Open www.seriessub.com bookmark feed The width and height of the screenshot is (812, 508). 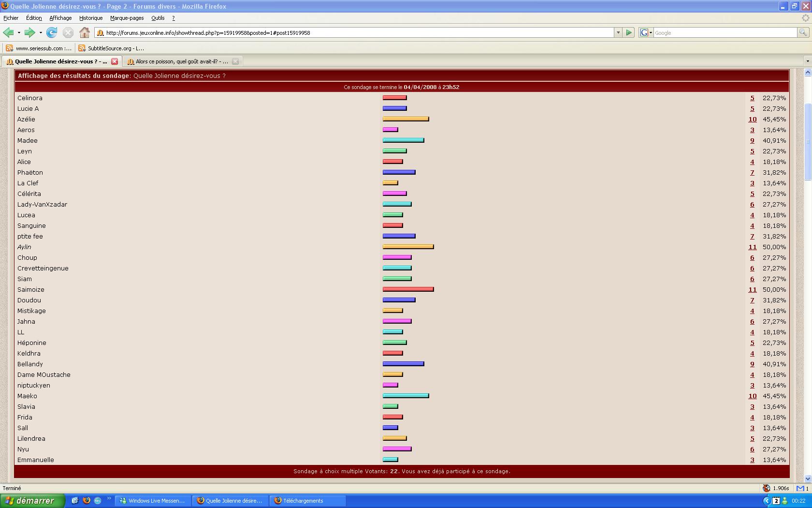[39, 48]
